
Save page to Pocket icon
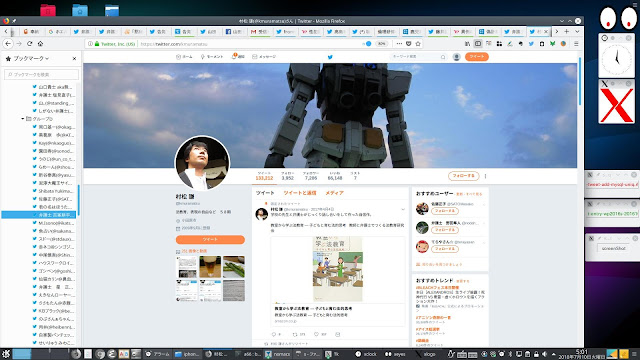(x=409, y=44)
